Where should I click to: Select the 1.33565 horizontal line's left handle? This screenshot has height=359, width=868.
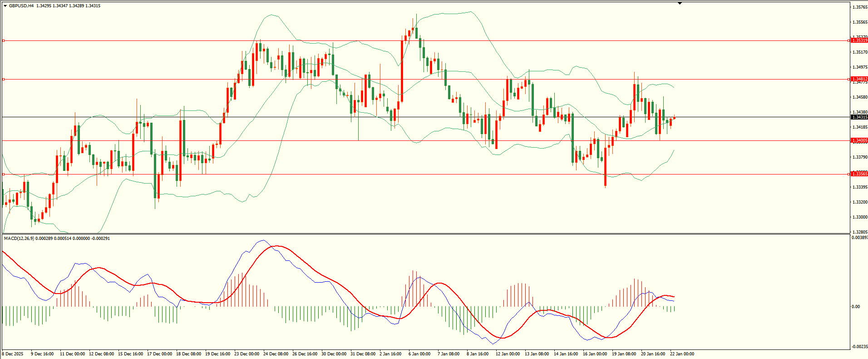coord(4,174)
